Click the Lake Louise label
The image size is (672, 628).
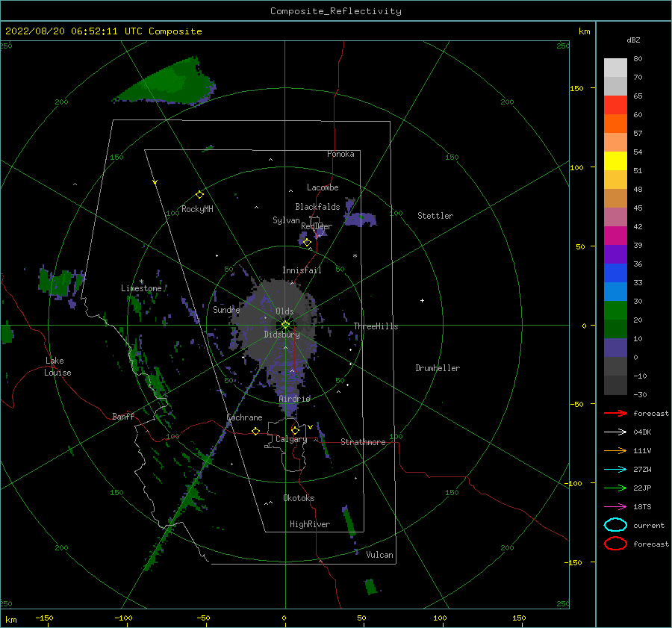pos(57,367)
